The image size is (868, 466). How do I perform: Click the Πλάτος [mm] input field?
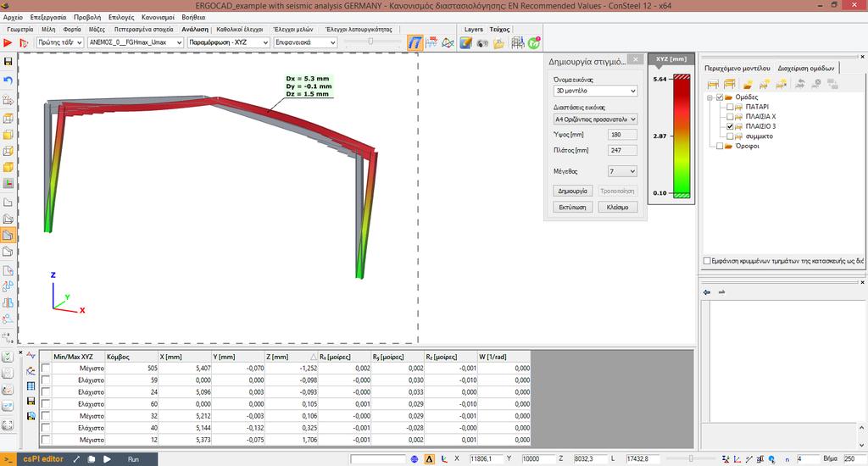point(622,150)
